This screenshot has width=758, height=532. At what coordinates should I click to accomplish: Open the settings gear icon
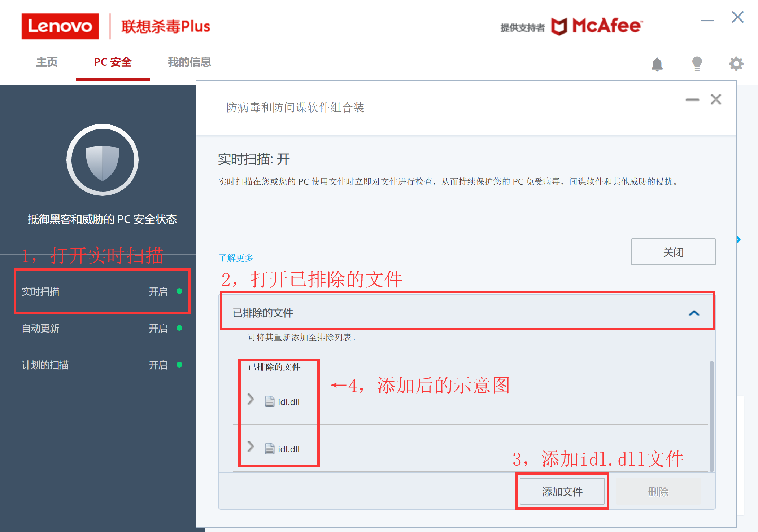(x=736, y=63)
